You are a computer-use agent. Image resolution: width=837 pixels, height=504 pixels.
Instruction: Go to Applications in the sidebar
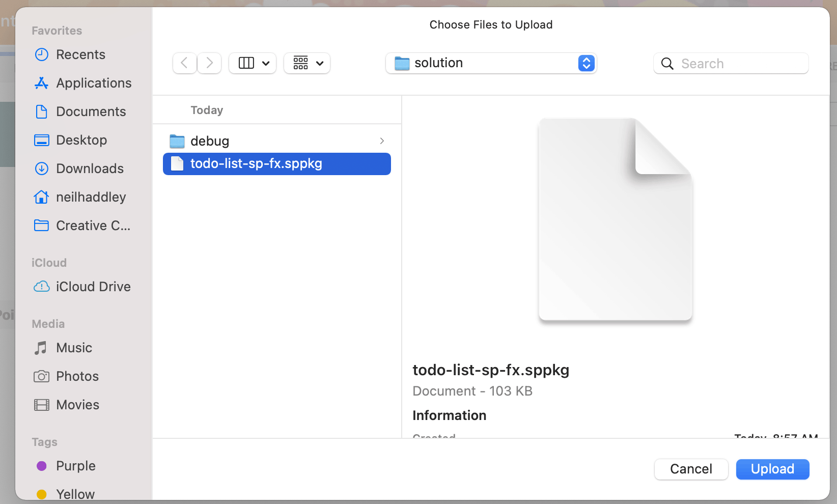click(94, 83)
